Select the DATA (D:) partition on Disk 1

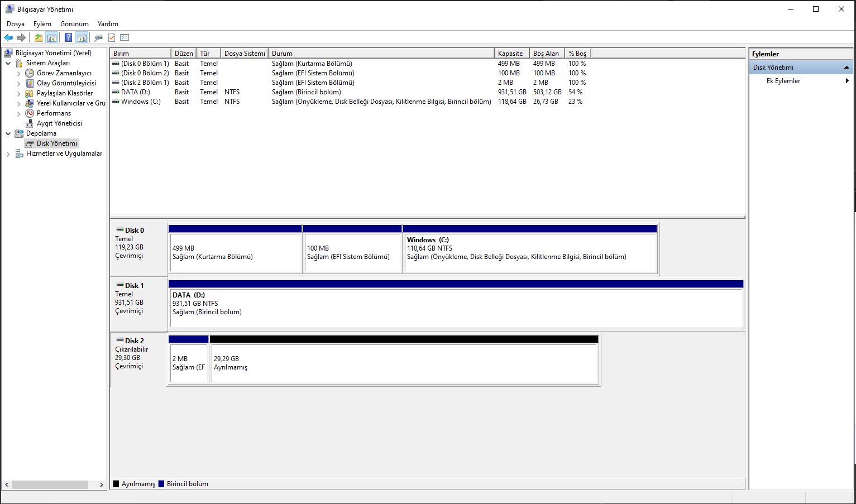coord(456,304)
